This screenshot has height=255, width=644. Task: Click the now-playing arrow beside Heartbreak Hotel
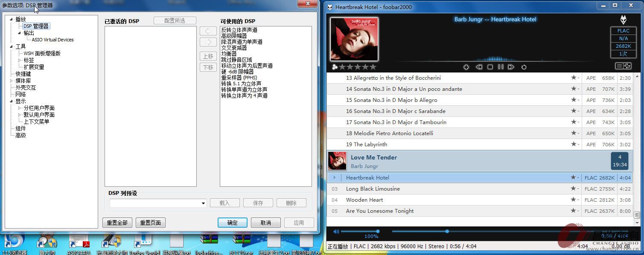(x=335, y=177)
